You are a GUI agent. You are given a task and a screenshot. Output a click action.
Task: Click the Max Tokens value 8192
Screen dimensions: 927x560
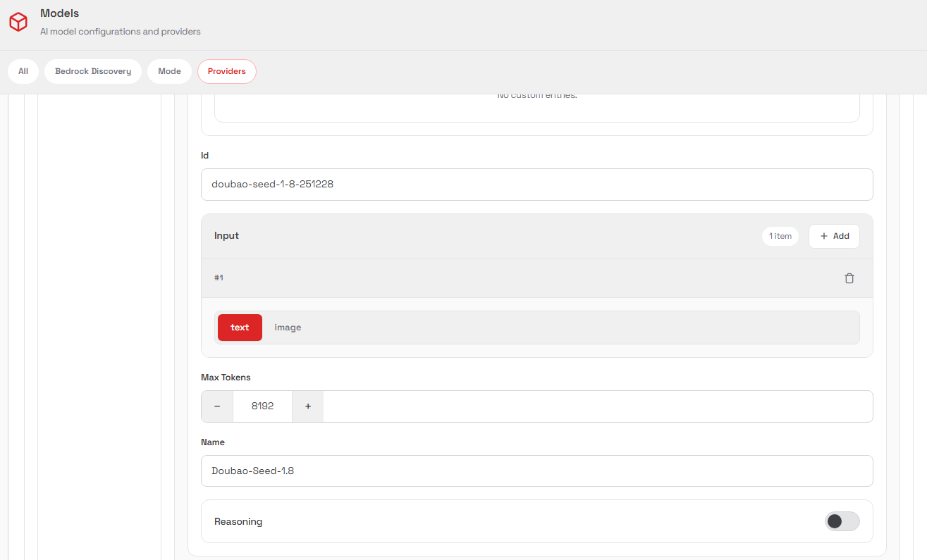pyautogui.click(x=262, y=406)
